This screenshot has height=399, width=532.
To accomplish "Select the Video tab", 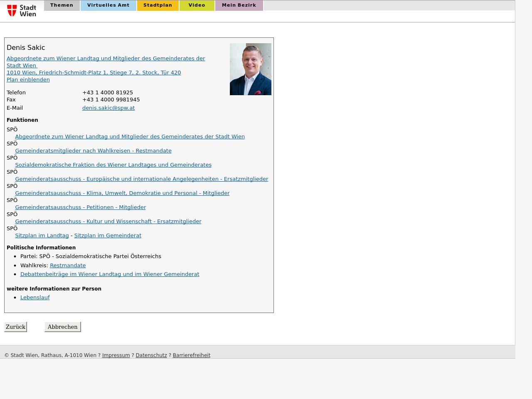I will pos(197,5).
